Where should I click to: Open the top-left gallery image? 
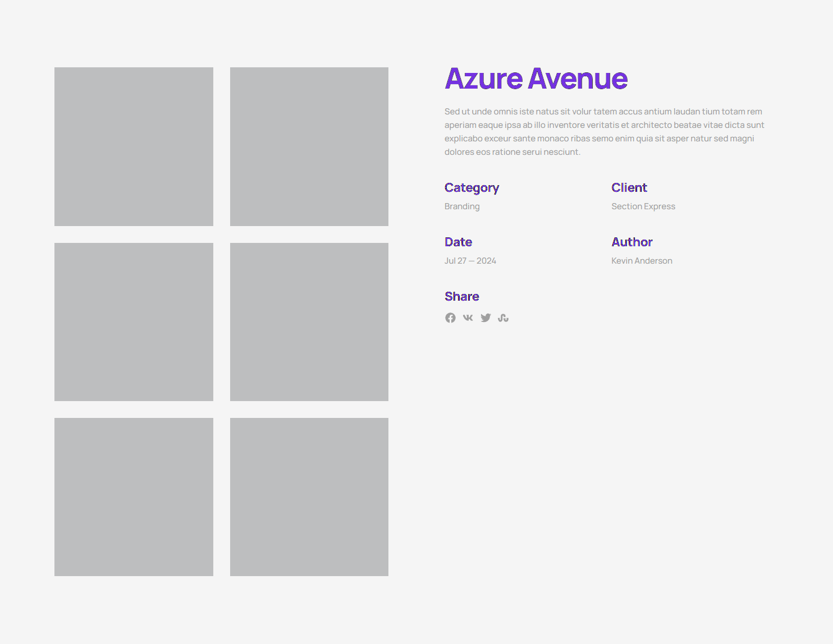coord(134,146)
